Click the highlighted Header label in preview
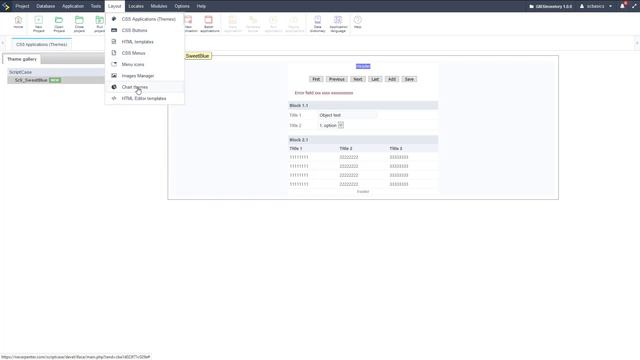 [363, 66]
